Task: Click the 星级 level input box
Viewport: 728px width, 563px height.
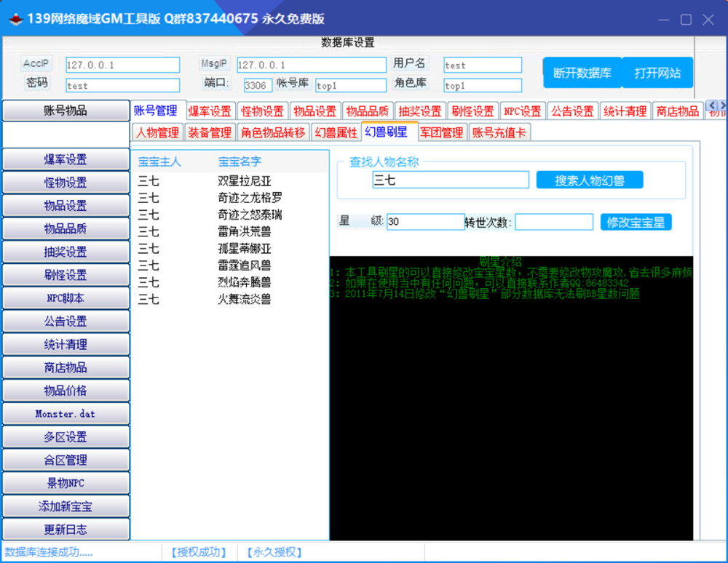Action: (425, 222)
